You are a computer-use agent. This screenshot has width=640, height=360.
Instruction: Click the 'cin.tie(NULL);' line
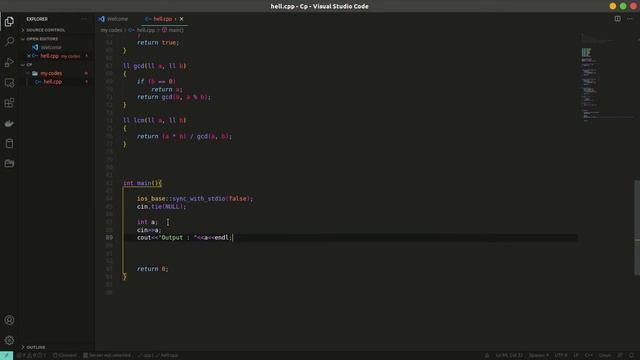point(161,207)
